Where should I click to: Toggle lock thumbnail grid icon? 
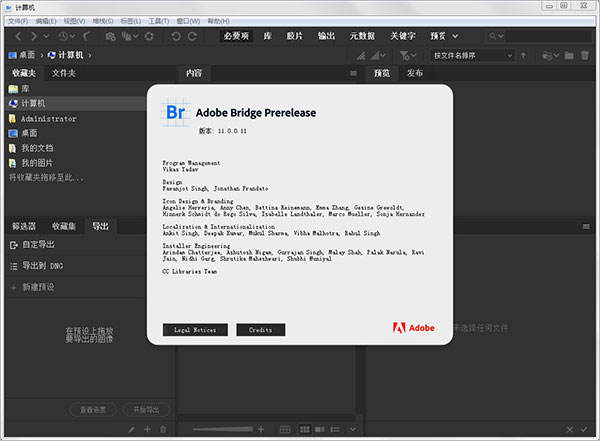point(285,430)
